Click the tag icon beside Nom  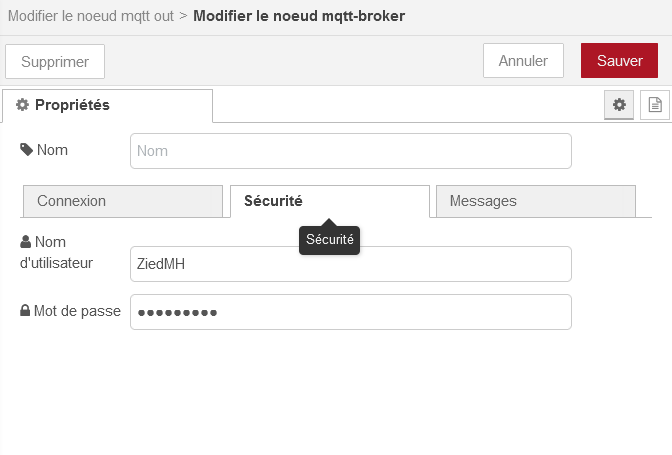click(x=26, y=150)
